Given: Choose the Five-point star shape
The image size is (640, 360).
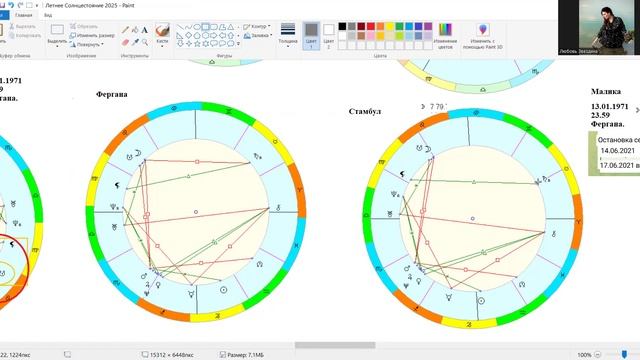Looking at the screenshot, I should point(197,44).
